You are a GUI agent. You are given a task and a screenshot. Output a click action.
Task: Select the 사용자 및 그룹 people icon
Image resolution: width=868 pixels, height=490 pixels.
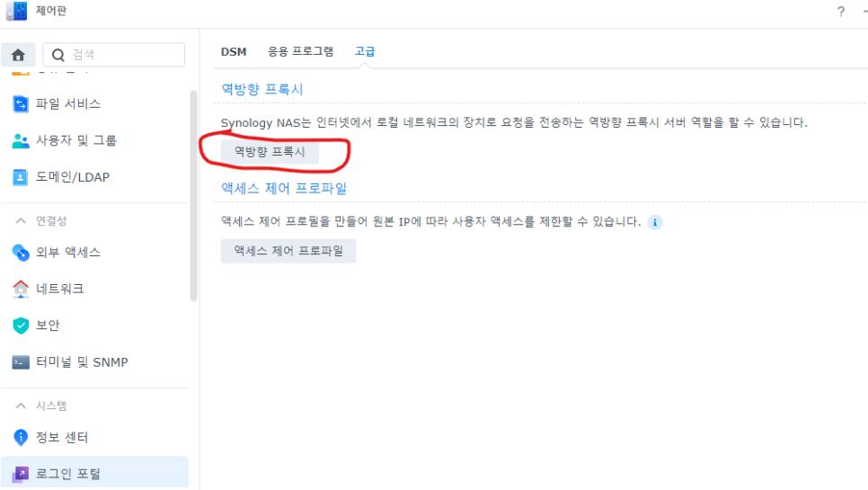(21, 140)
